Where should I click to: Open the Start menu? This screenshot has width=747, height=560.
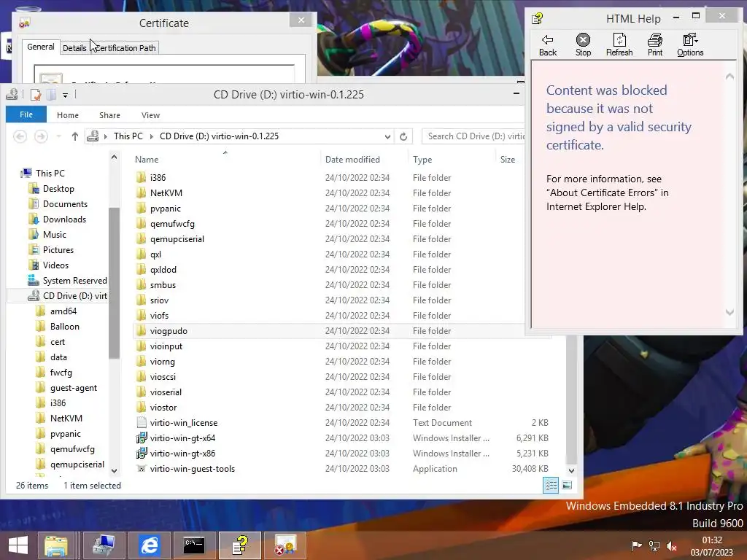pos(18,545)
